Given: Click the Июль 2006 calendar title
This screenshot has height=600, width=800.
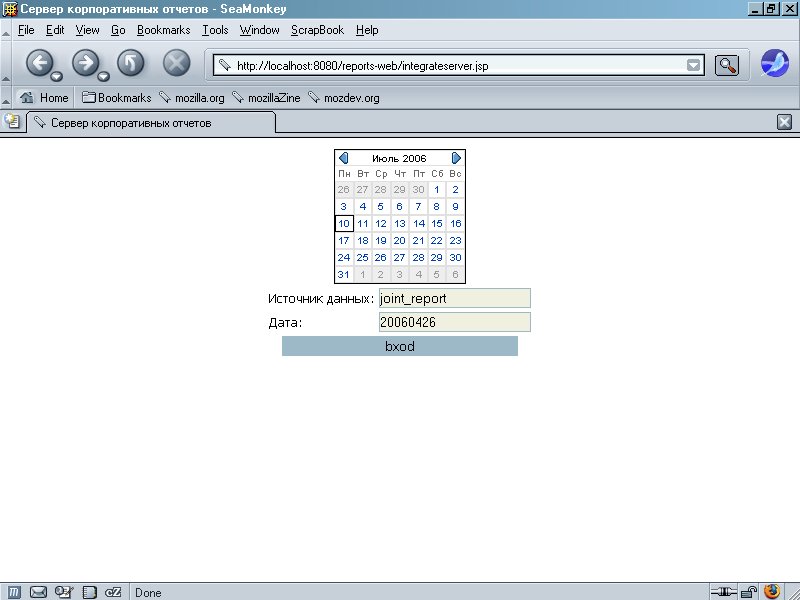Looking at the screenshot, I should (x=399, y=158).
